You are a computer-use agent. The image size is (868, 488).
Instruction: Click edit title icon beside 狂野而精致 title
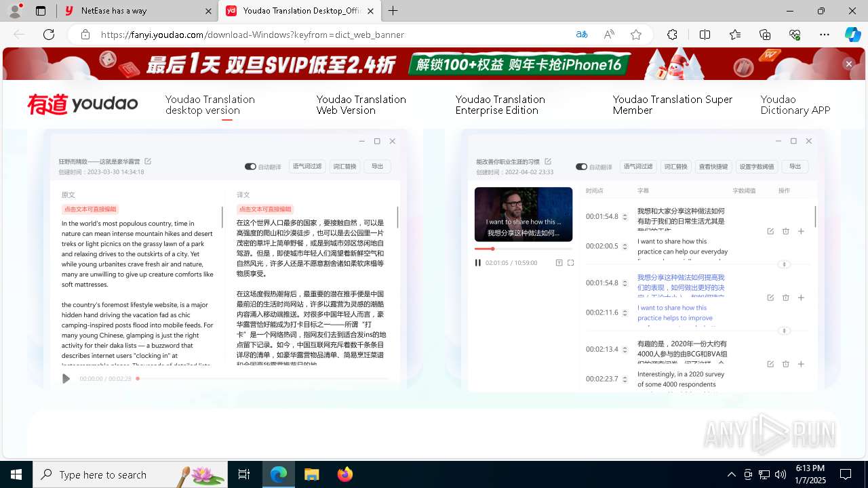point(148,161)
